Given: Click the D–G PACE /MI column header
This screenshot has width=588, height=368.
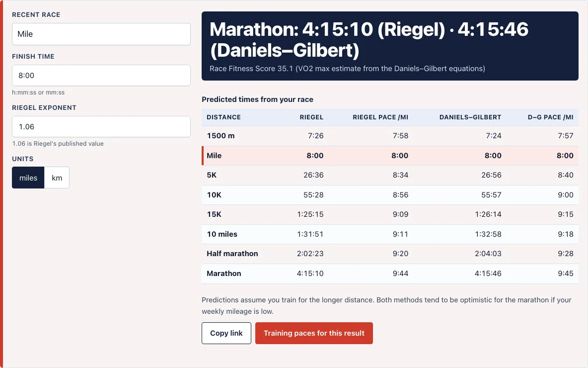Looking at the screenshot, I should (x=550, y=117).
